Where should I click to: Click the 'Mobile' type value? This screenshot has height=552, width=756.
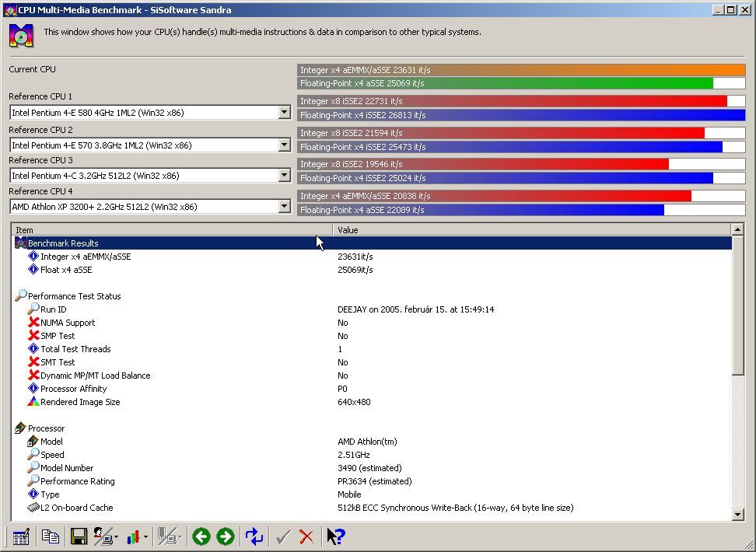[x=349, y=494]
